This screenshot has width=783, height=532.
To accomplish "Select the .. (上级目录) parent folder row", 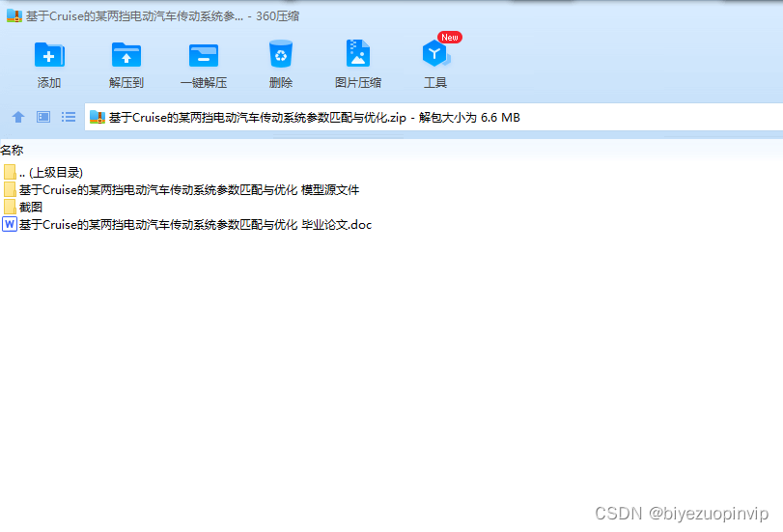I will [42, 172].
